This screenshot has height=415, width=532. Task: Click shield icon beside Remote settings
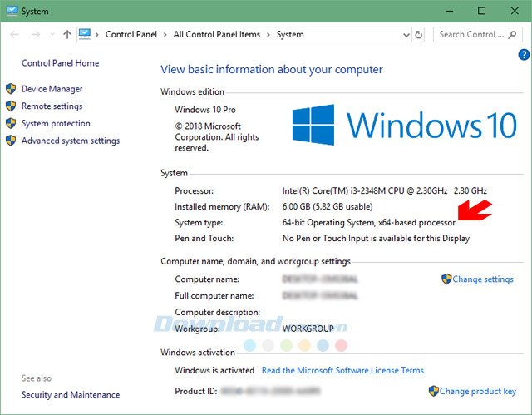pos(11,106)
